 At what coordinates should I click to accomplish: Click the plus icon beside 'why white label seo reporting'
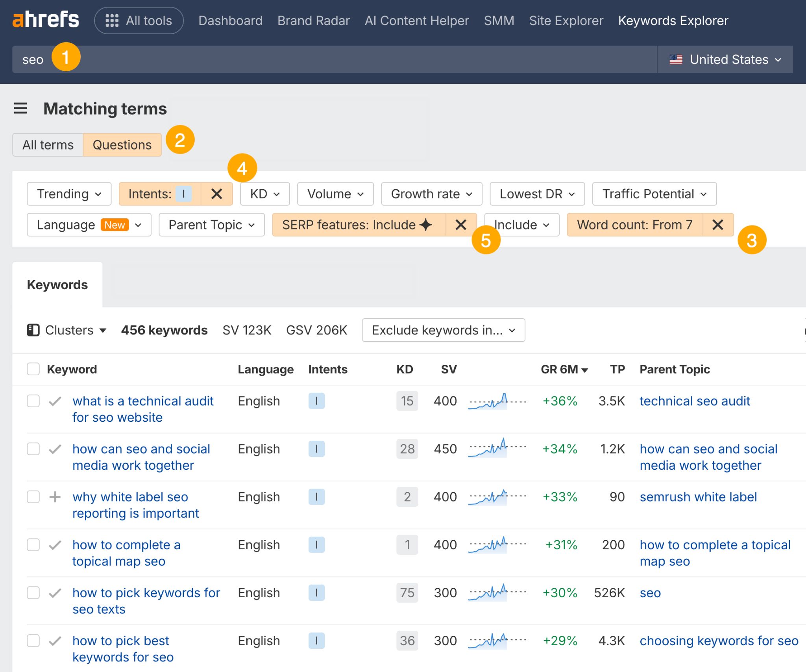[x=54, y=497]
